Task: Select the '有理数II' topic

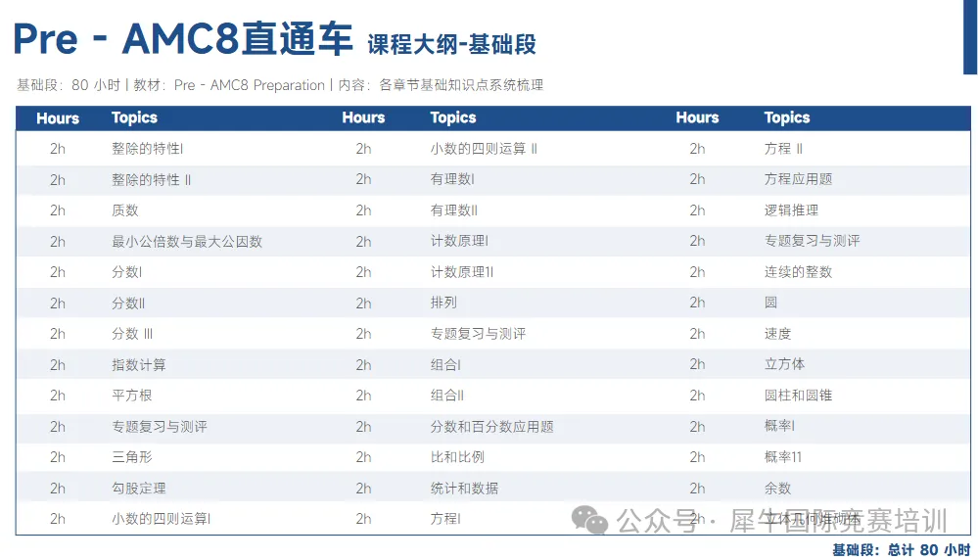Action: [x=454, y=210]
